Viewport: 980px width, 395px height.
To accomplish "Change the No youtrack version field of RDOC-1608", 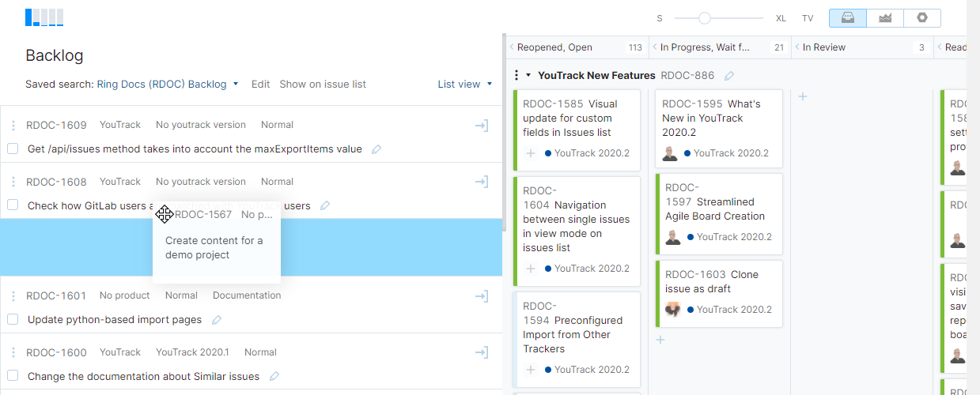I will (201, 182).
